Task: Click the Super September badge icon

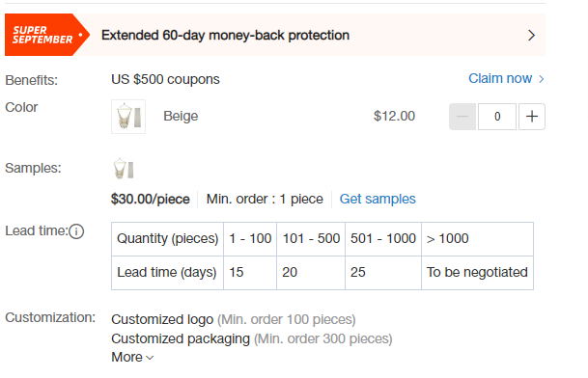Action: (47, 35)
